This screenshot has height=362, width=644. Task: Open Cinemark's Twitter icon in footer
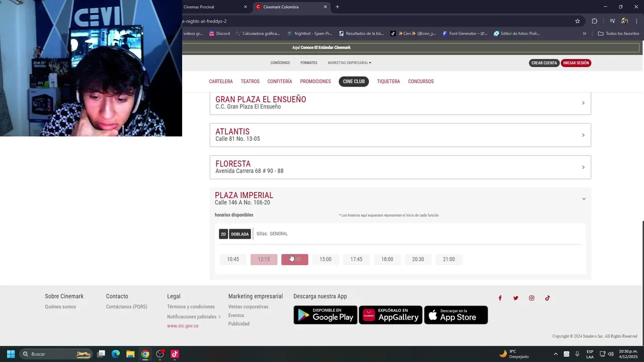pyautogui.click(x=516, y=298)
